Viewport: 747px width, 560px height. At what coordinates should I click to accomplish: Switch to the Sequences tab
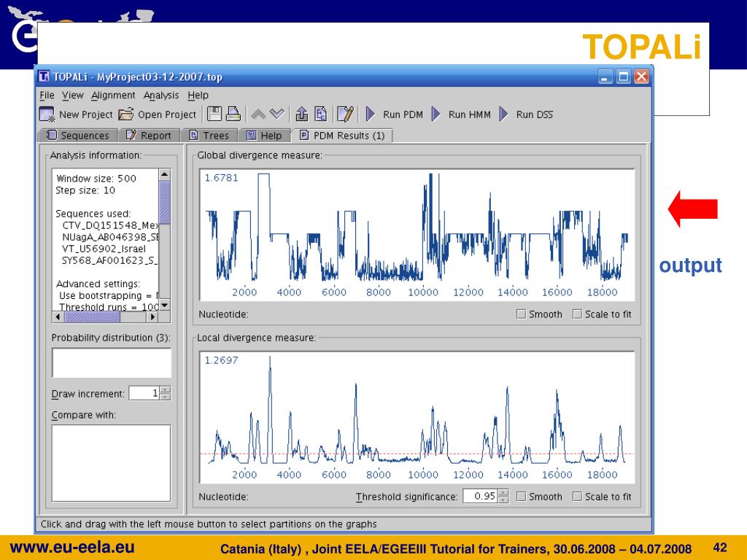click(77, 136)
